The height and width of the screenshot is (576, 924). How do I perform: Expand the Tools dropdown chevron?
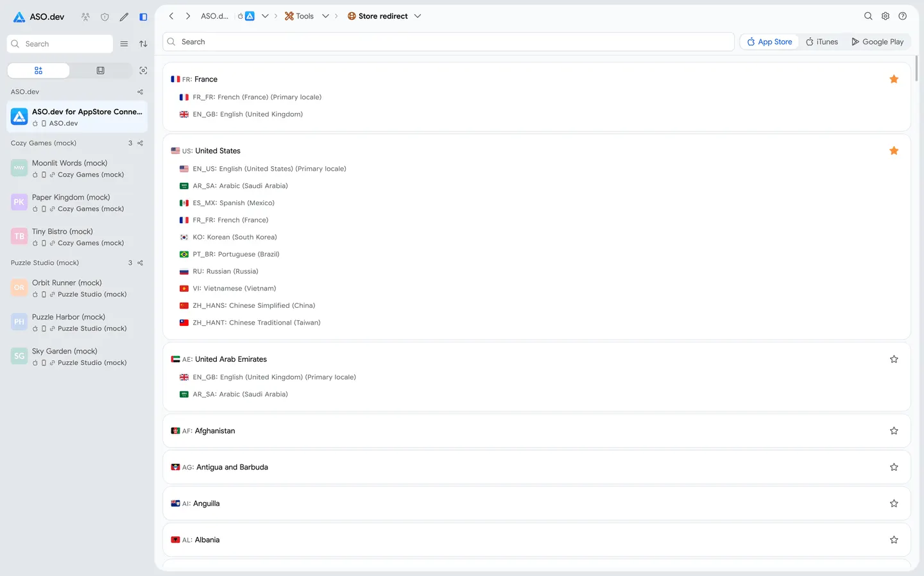(x=325, y=16)
